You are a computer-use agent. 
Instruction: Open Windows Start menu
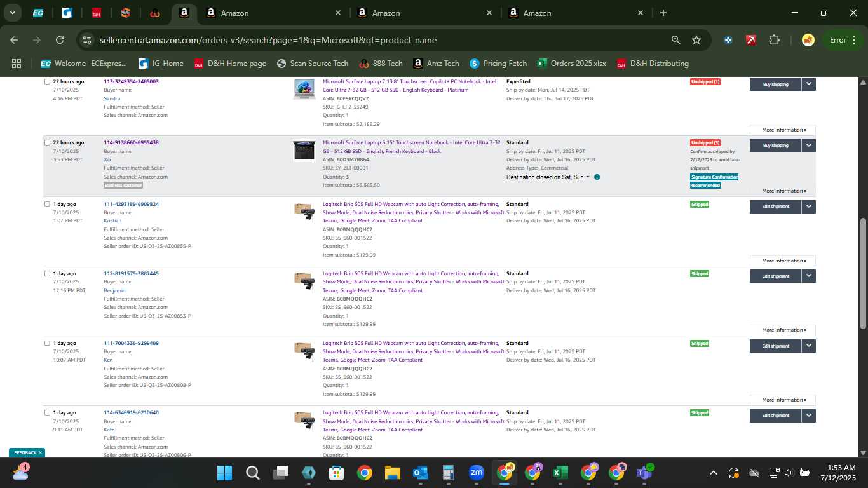point(224,473)
